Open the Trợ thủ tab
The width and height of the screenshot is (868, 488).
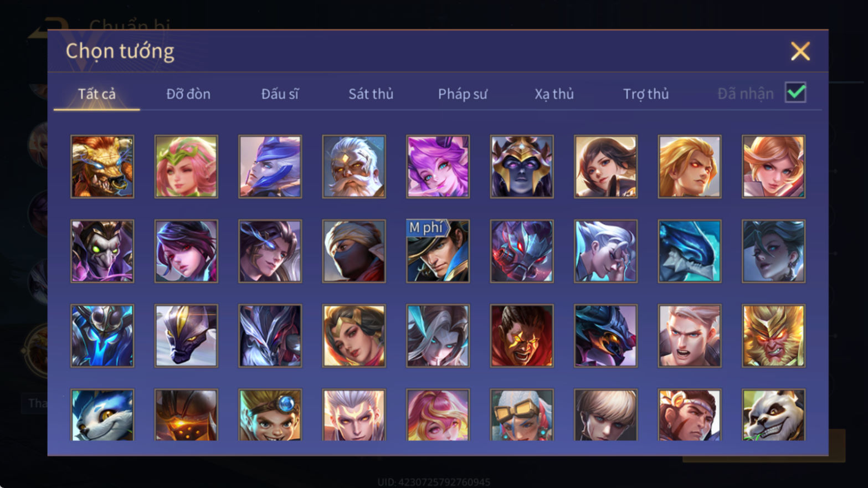(x=646, y=94)
